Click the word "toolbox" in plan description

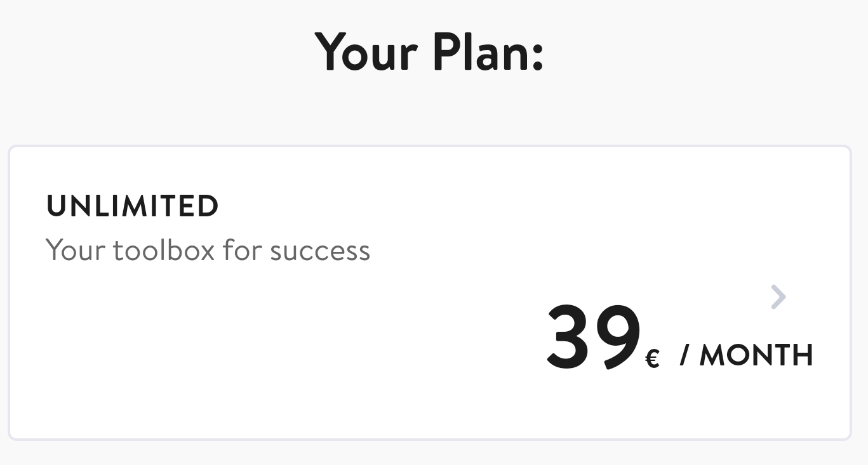pyautogui.click(x=164, y=250)
